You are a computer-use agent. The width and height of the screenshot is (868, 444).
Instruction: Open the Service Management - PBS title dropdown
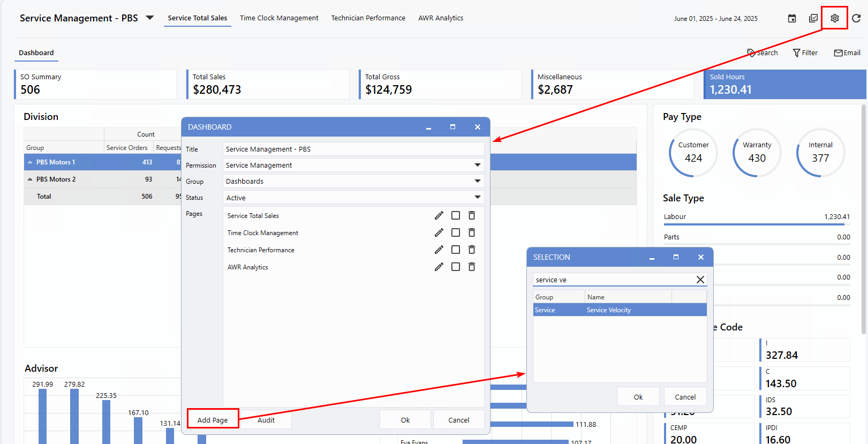click(150, 18)
